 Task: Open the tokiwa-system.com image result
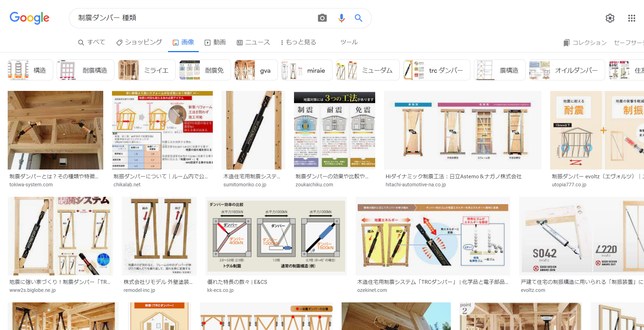[x=55, y=130]
